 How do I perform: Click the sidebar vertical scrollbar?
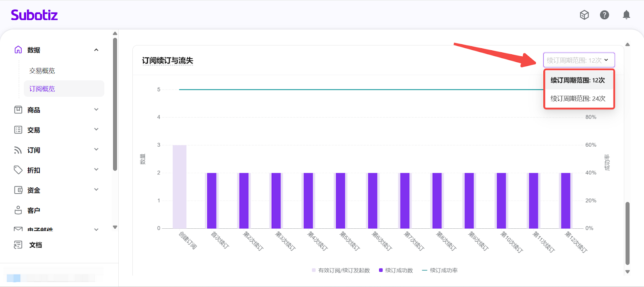click(x=115, y=105)
